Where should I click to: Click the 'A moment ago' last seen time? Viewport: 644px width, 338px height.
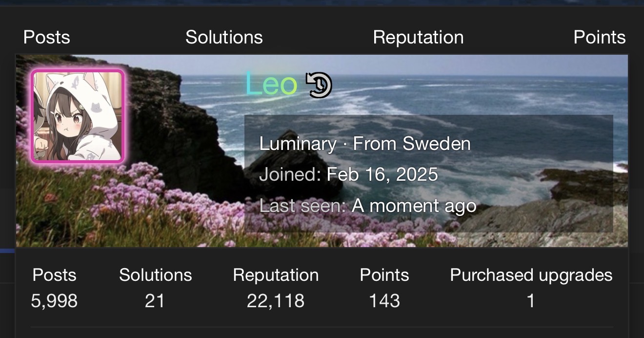click(x=414, y=206)
